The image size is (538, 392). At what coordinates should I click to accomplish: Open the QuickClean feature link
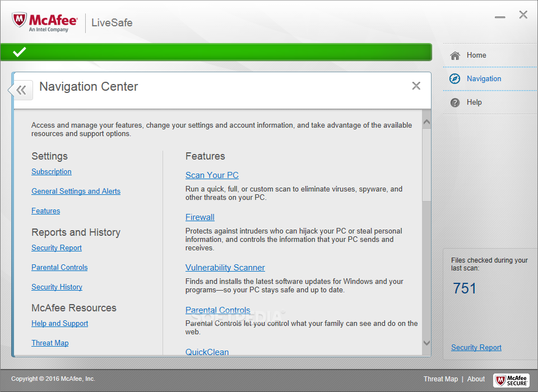pyautogui.click(x=207, y=352)
